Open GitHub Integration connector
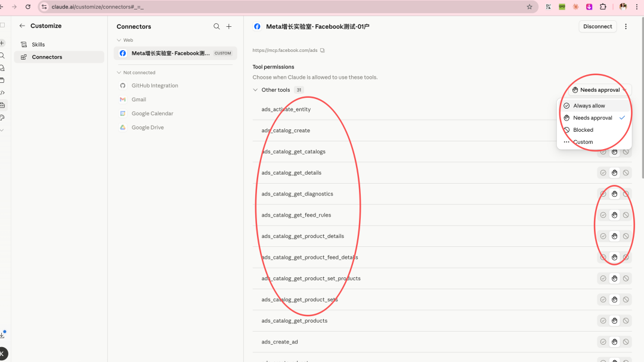Image resolution: width=644 pixels, height=362 pixels. tap(175, 85)
